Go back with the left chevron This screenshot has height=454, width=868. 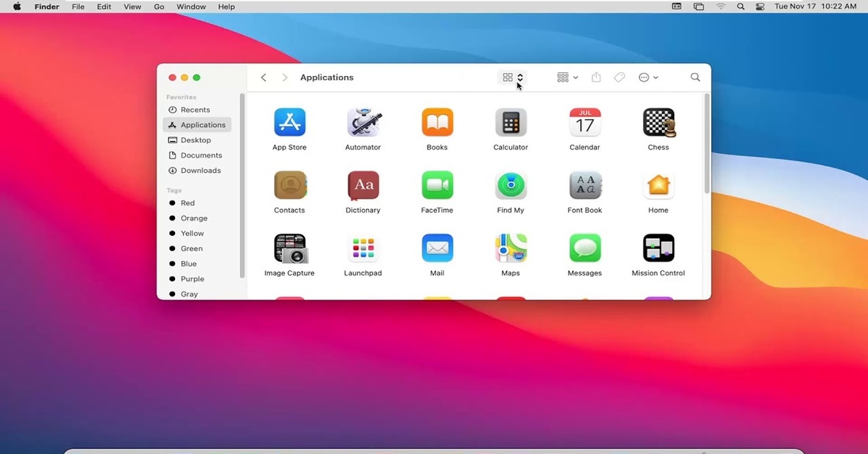pyautogui.click(x=263, y=77)
